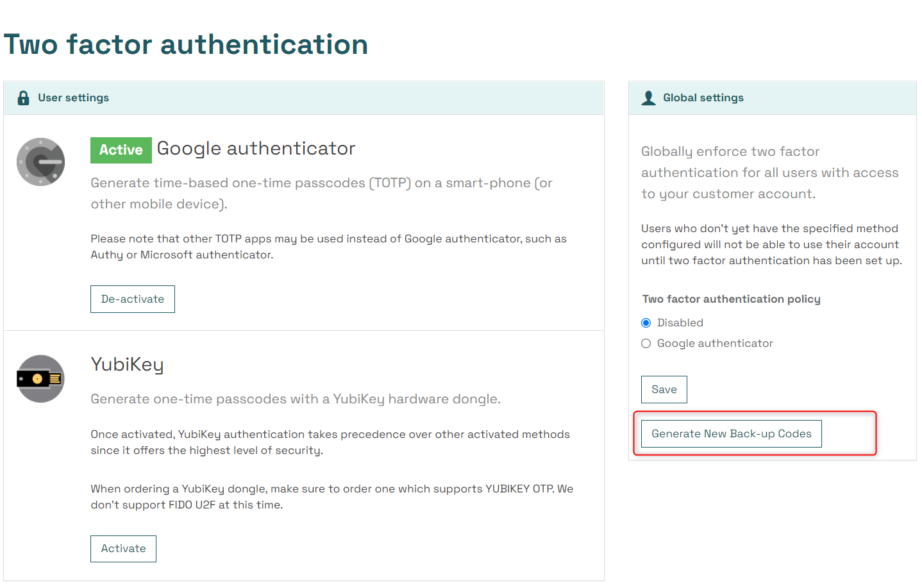Click the YubiKey heading

point(127,365)
